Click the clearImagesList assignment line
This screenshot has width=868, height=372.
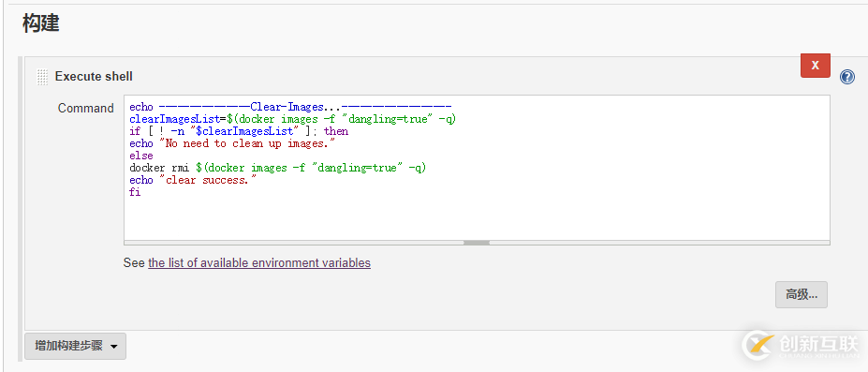pyautogui.click(x=293, y=119)
